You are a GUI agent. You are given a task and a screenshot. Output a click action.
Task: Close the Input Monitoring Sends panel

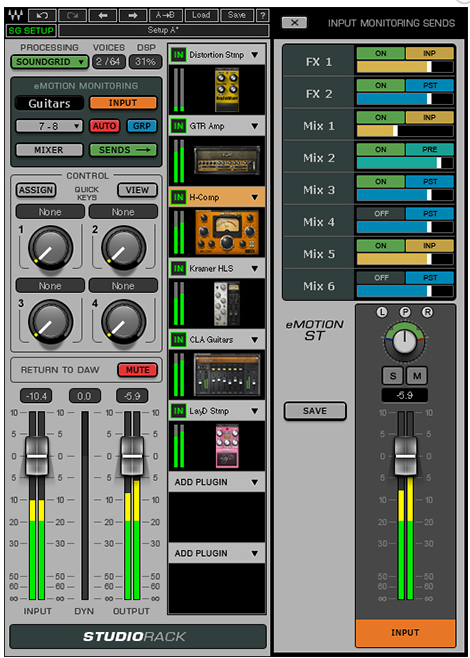pos(294,23)
